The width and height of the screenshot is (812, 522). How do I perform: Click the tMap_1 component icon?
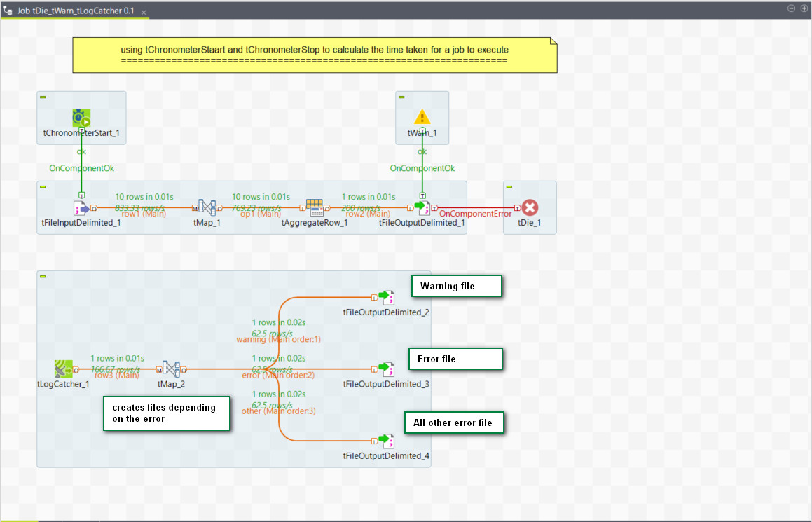(207, 207)
